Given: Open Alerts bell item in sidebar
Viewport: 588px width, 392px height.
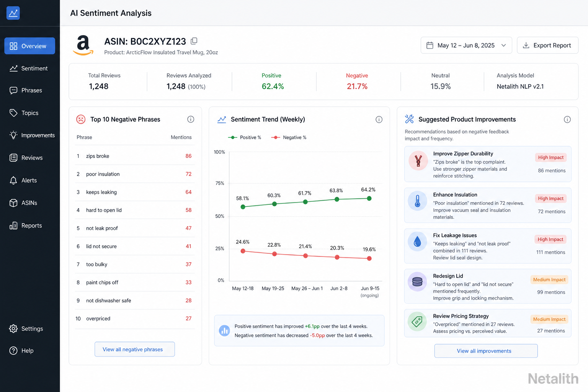Looking at the screenshot, I should pyautogui.click(x=29, y=180).
